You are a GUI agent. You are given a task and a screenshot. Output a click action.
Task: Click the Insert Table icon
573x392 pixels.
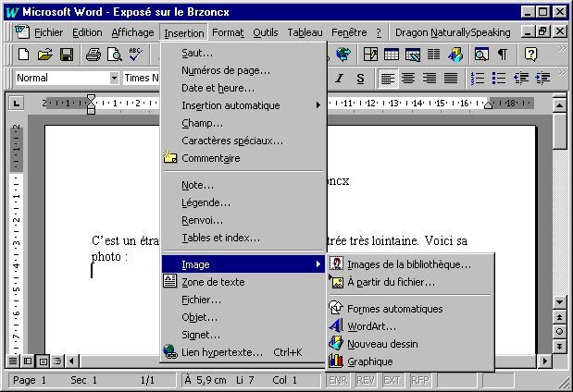(x=391, y=55)
